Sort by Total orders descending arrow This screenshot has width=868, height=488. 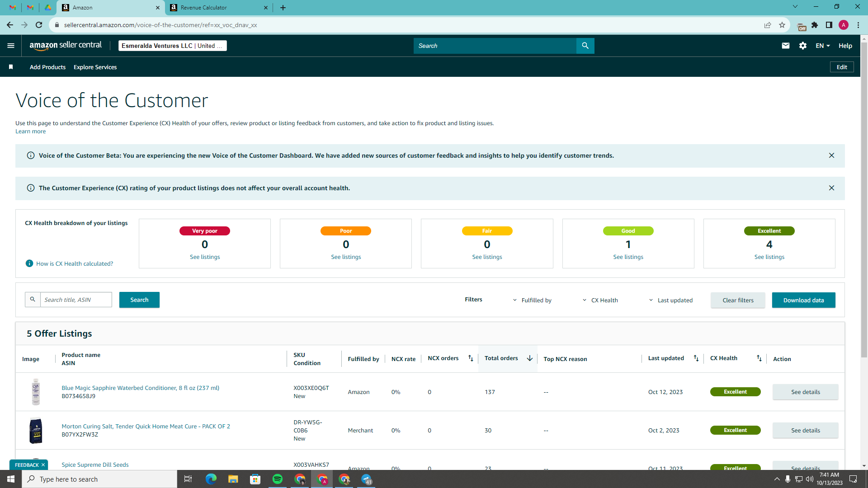[x=530, y=358]
